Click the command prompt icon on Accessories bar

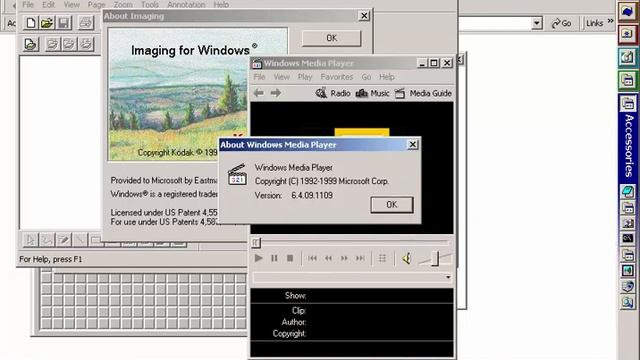pyautogui.click(x=628, y=238)
